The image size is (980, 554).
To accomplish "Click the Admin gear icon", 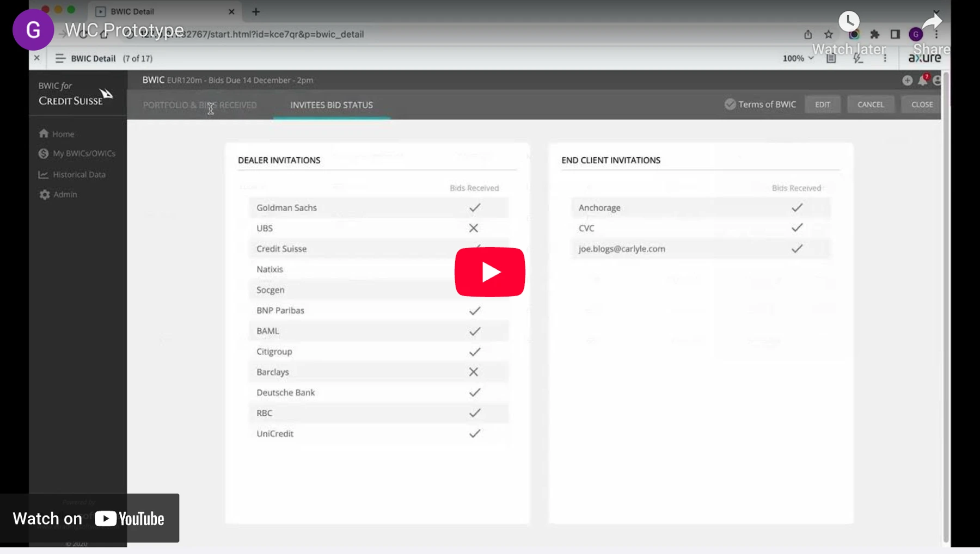I will tap(45, 194).
